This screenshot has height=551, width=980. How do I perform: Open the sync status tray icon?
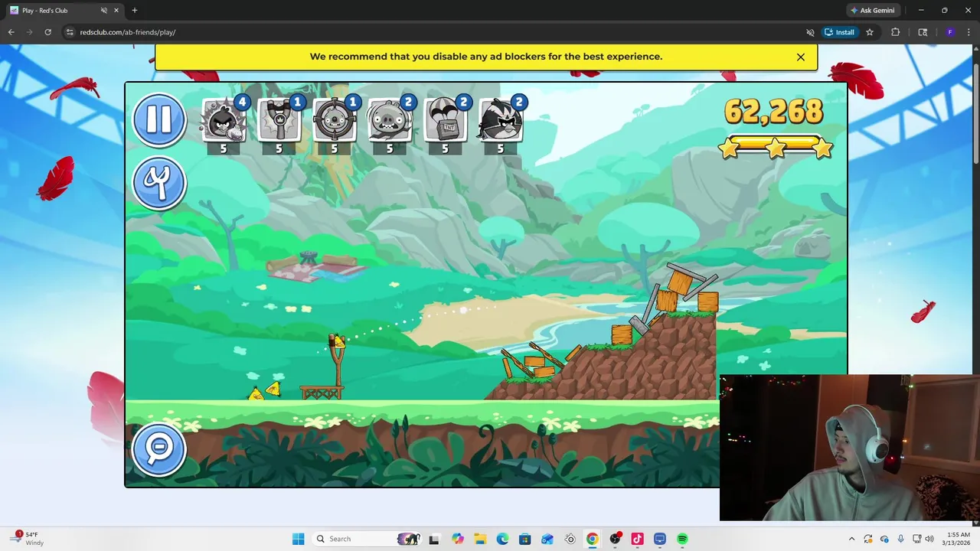click(868, 539)
